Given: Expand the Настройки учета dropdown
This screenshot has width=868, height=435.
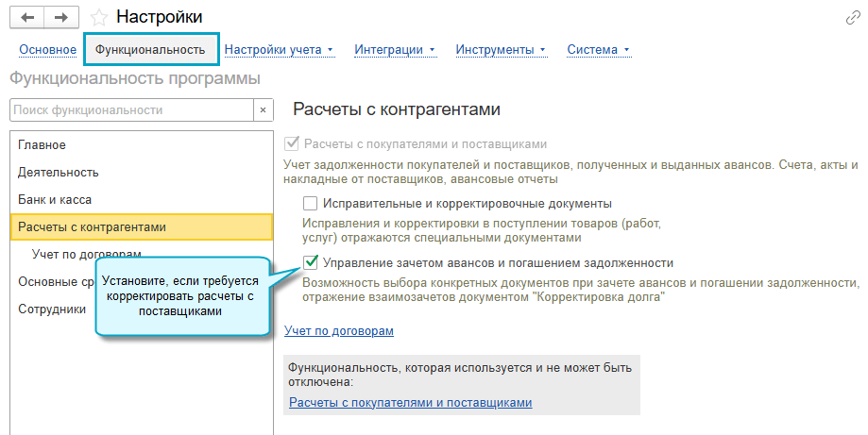Looking at the screenshot, I should (280, 50).
